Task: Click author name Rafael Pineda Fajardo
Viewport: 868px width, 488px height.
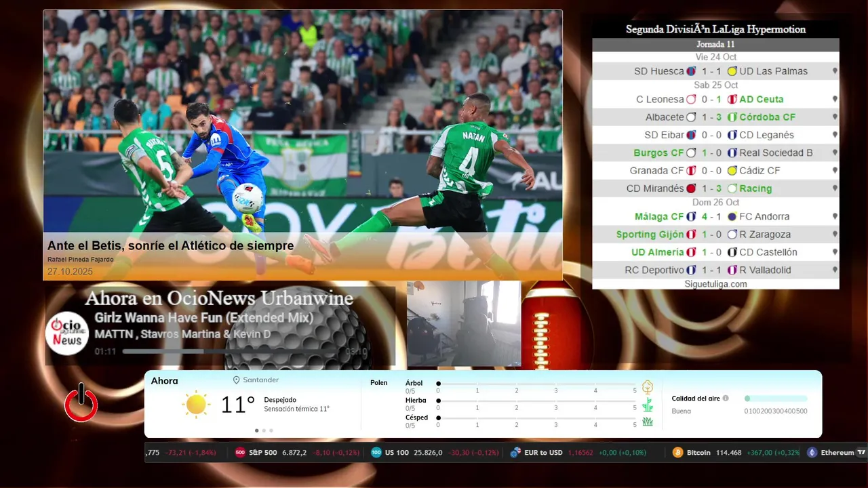Action: tap(81, 260)
